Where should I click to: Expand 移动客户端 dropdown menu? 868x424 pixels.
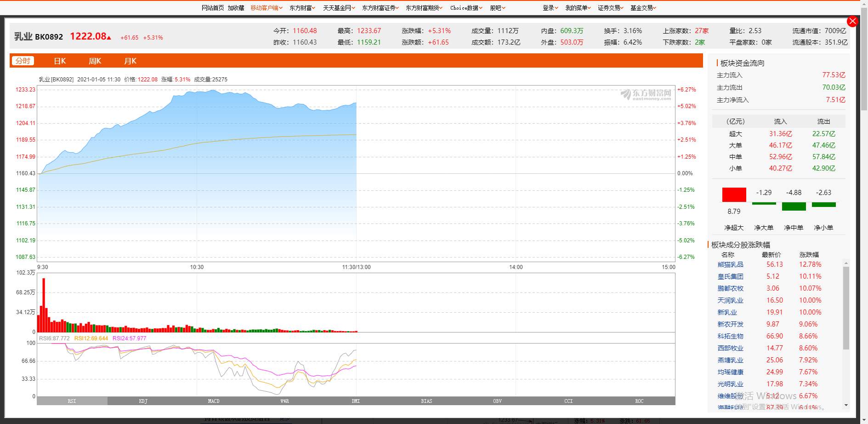coord(267,8)
